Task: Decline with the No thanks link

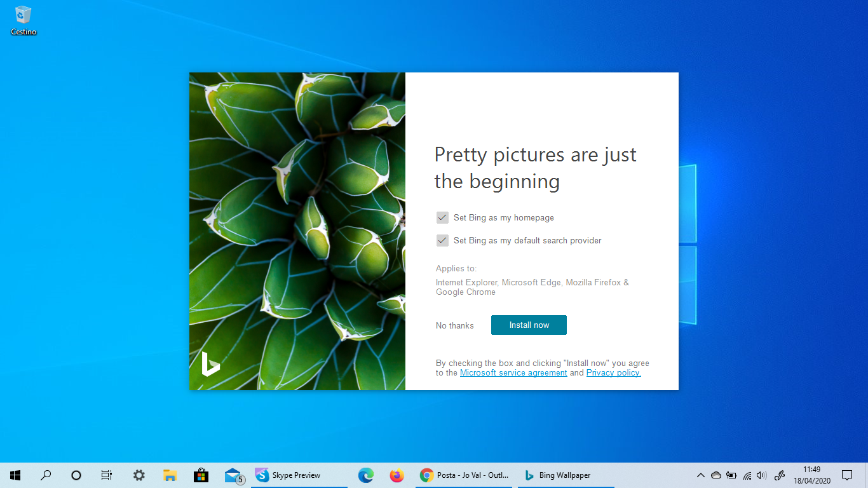Action: [454, 325]
